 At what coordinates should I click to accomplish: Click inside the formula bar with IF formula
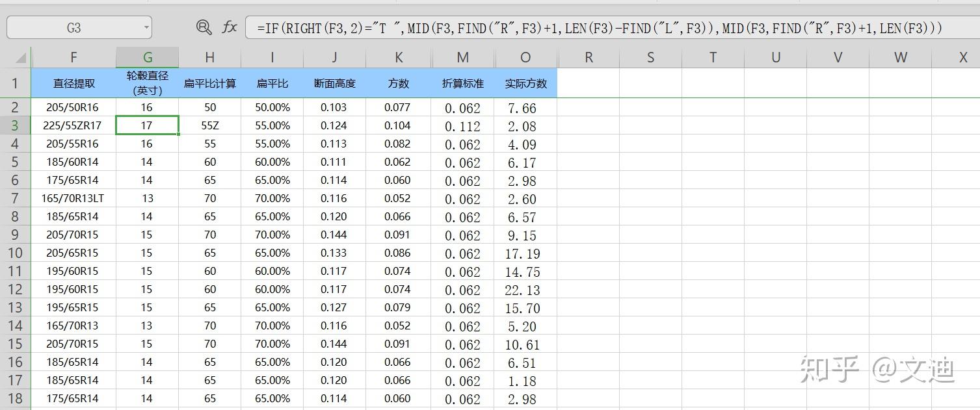coord(455,27)
